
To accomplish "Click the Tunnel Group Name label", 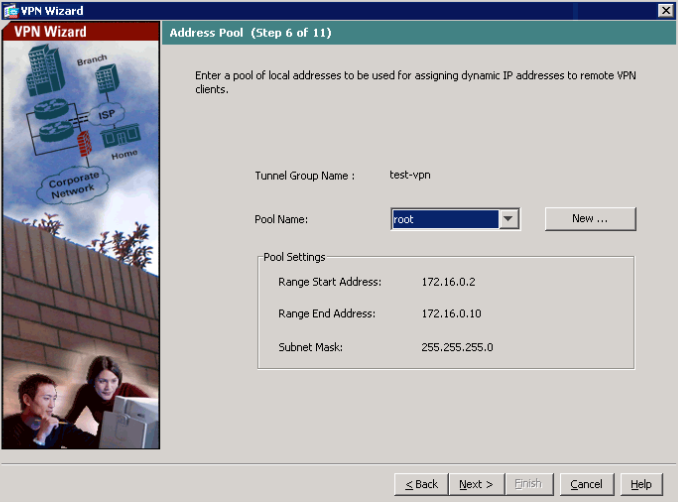I will 305,176.
